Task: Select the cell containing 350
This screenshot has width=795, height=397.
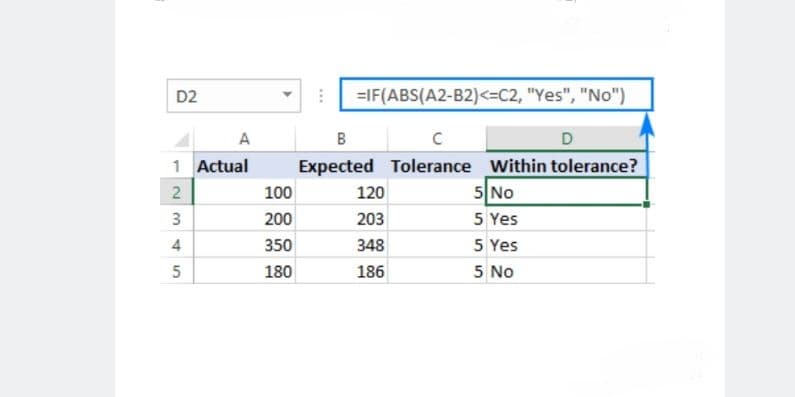Action: (244, 245)
